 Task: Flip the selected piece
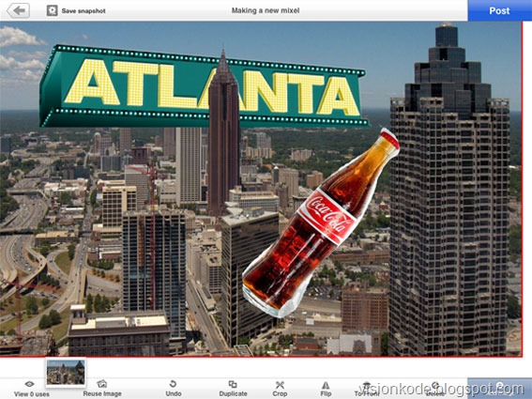point(326,388)
